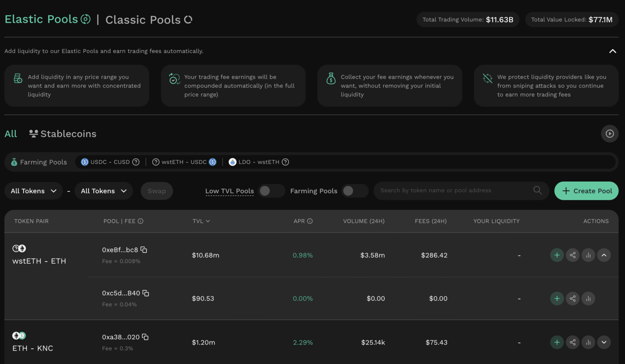Click the $1.20m TVL value
This screenshot has width=625, height=364.
[204, 342]
